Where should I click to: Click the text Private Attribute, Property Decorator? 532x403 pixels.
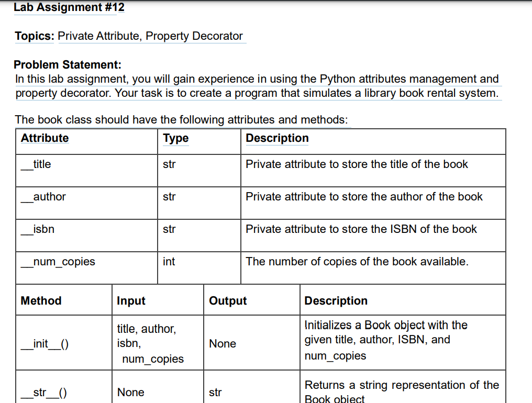(151, 36)
